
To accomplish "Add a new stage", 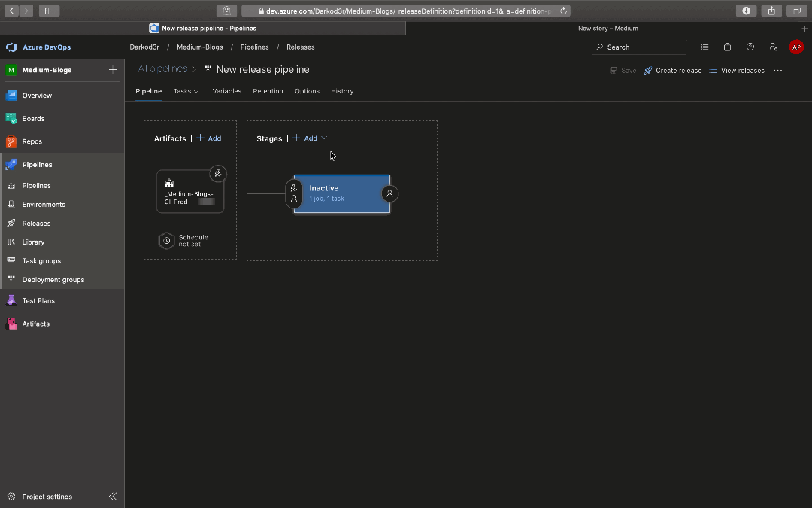I will point(305,138).
